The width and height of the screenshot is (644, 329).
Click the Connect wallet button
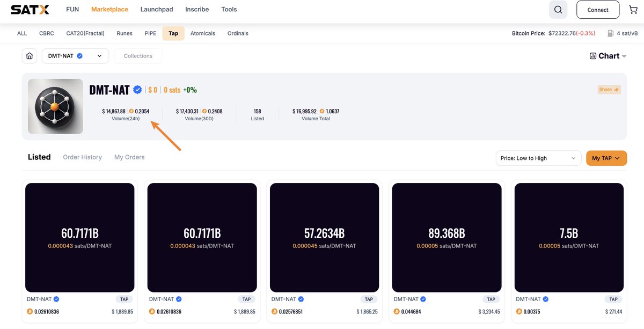[x=598, y=10]
